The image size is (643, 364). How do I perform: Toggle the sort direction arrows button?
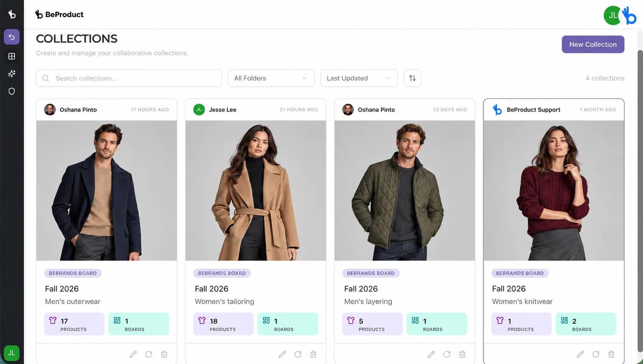click(412, 78)
